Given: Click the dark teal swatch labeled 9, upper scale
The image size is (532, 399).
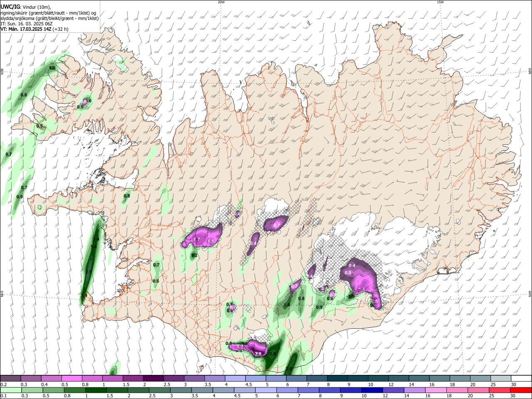Looking at the screenshot, I should [x=358, y=378].
